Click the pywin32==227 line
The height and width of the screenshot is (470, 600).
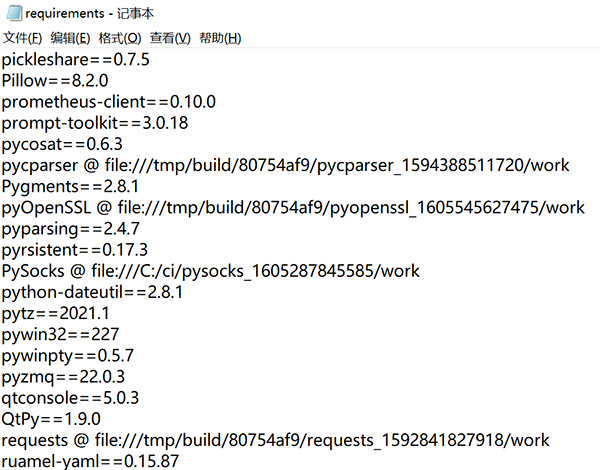pyautogui.click(x=60, y=334)
